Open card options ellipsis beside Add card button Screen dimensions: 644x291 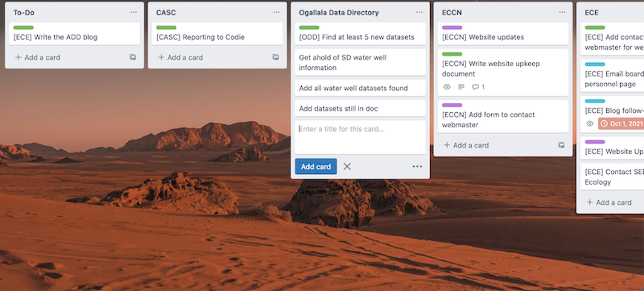point(417,167)
